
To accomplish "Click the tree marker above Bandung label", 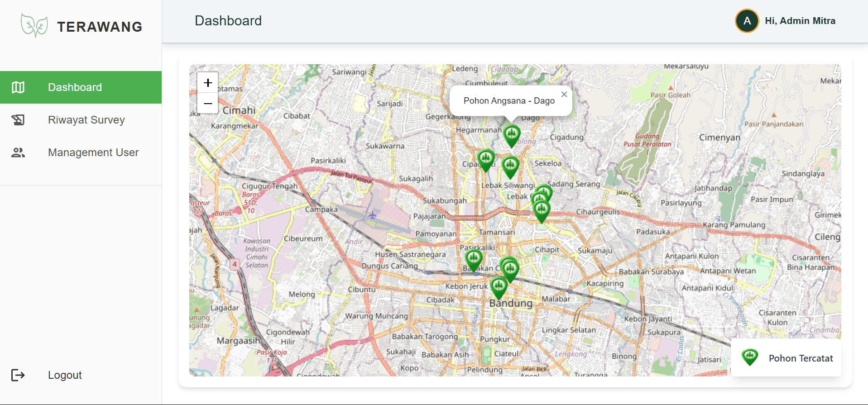I will (x=499, y=286).
